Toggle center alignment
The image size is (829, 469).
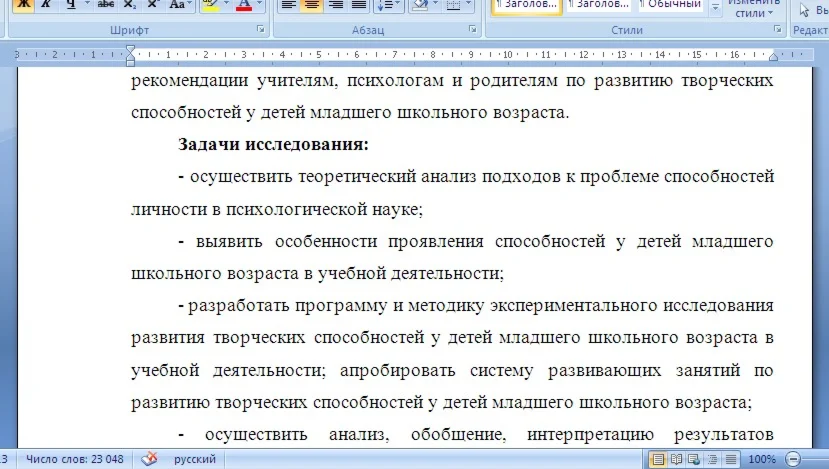coord(311,5)
